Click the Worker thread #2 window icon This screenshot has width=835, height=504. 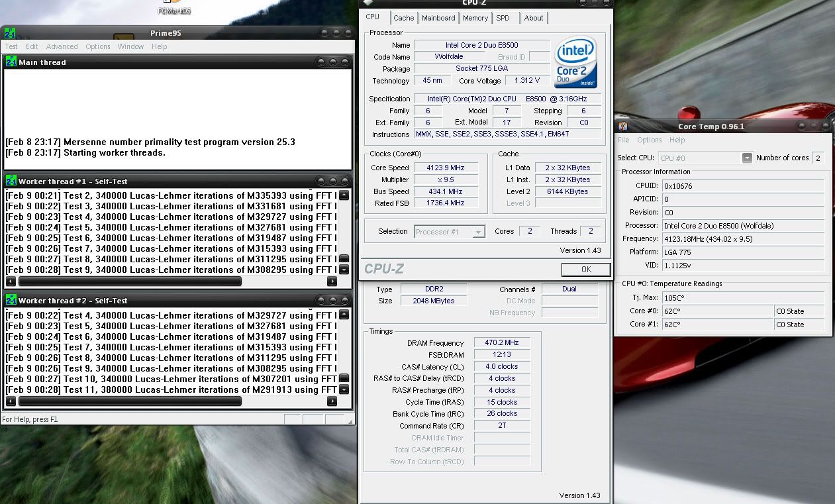click(11, 300)
